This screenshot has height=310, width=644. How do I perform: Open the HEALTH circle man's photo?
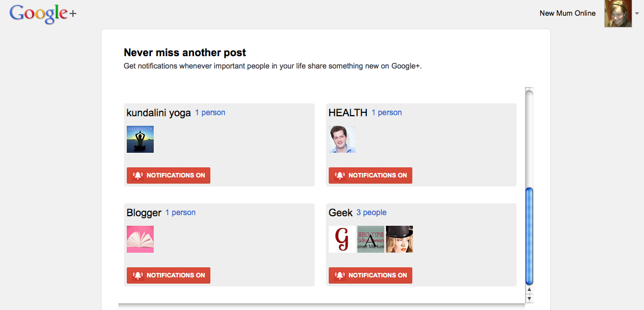tap(342, 139)
